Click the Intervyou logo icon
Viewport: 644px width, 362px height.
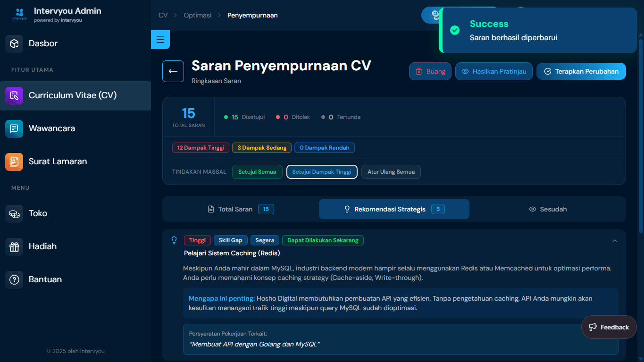(19, 15)
